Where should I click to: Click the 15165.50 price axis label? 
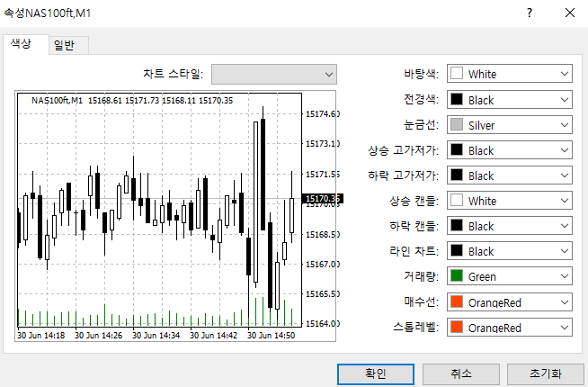(323, 294)
